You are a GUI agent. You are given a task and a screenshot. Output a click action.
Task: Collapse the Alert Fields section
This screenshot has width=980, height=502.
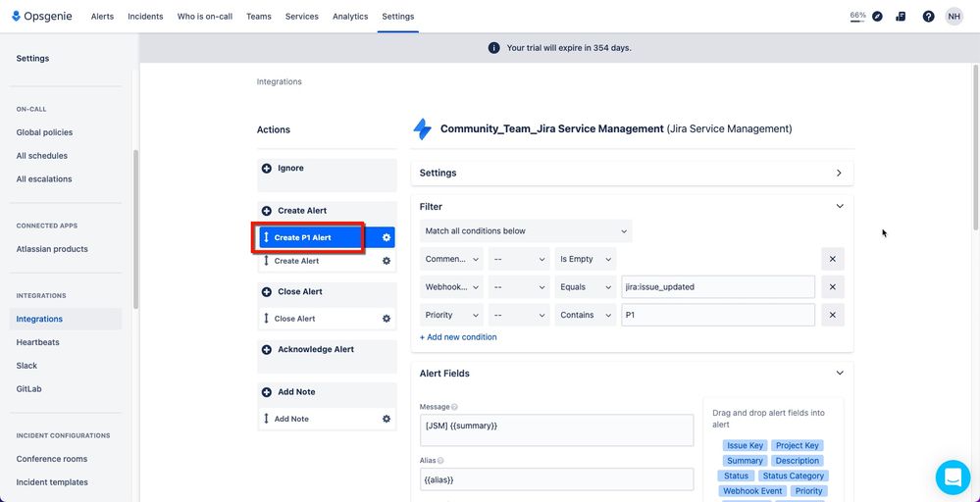point(839,373)
